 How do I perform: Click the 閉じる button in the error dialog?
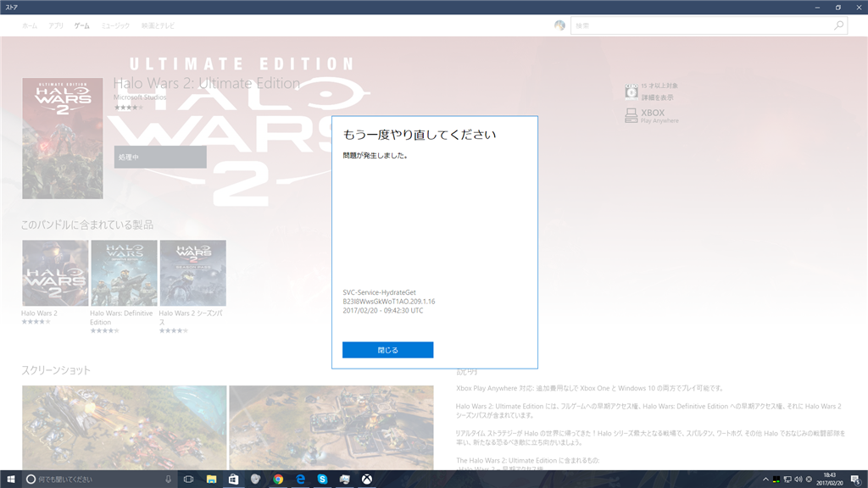pos(387,350)
